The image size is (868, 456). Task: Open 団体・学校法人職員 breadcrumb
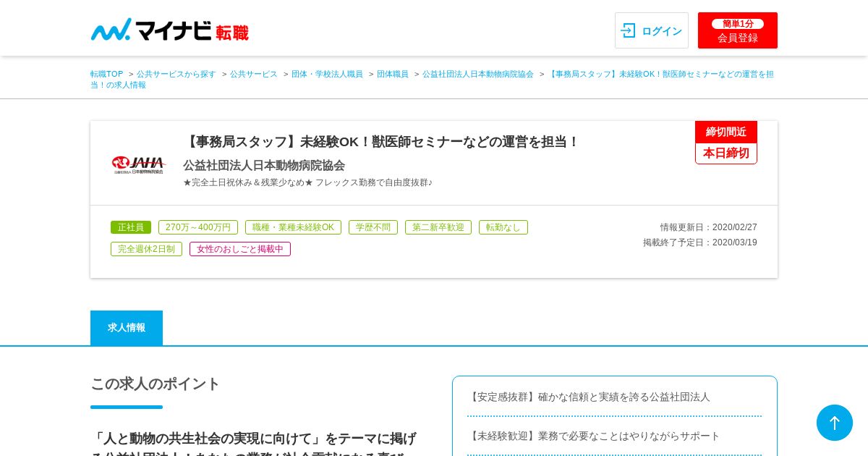pyautogui.click(x=328, y=74)
